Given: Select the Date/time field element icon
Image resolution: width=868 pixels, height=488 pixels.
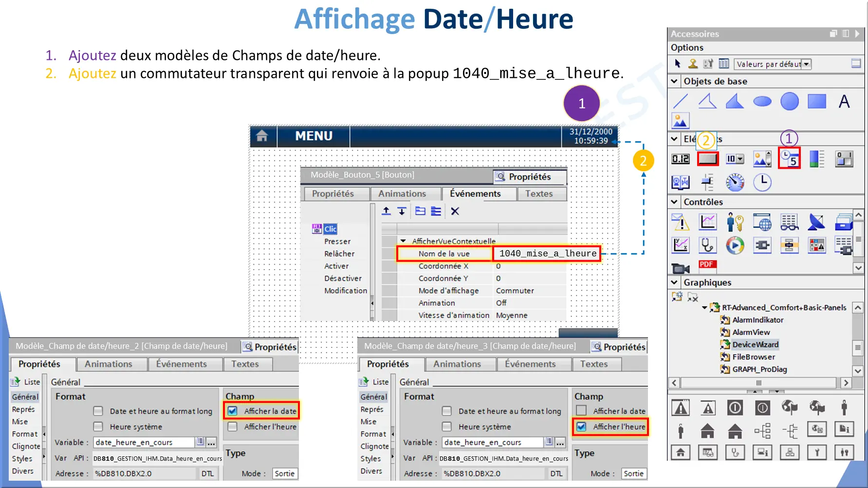Looking at the screenshot, I should [x=789, y=159].
